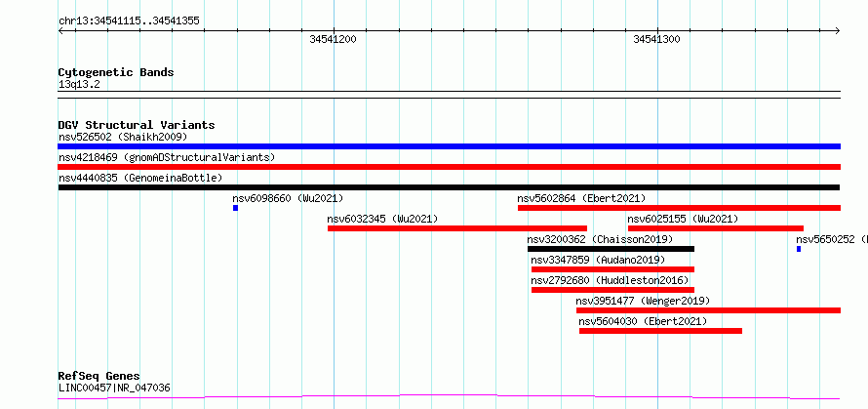
Task: Select the red nsv3347859 variant bar
Action: coord(612,269)
